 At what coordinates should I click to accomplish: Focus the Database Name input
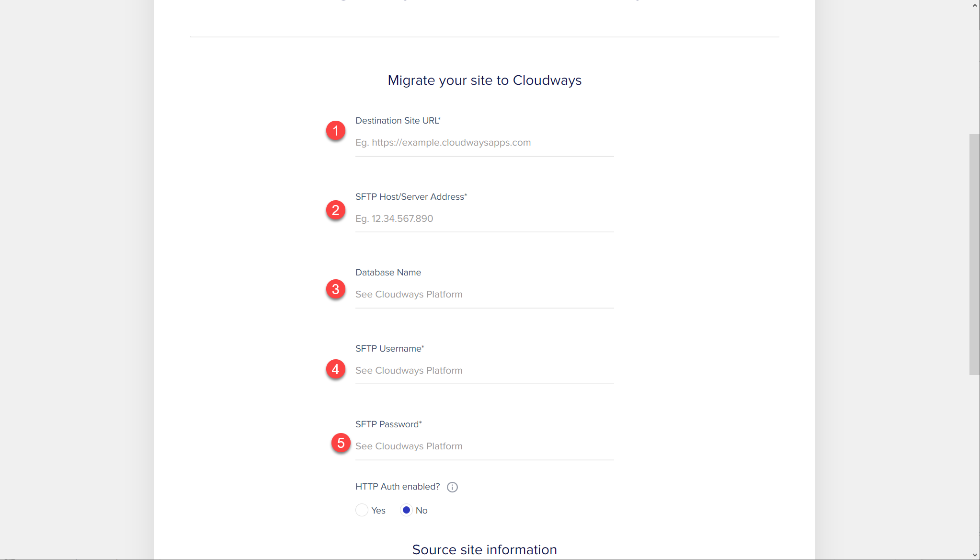pyautogui.click(x=484, y=295)
